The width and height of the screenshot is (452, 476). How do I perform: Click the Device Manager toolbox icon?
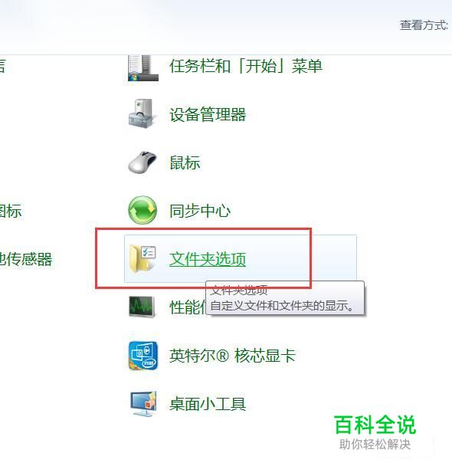(142, 113)
